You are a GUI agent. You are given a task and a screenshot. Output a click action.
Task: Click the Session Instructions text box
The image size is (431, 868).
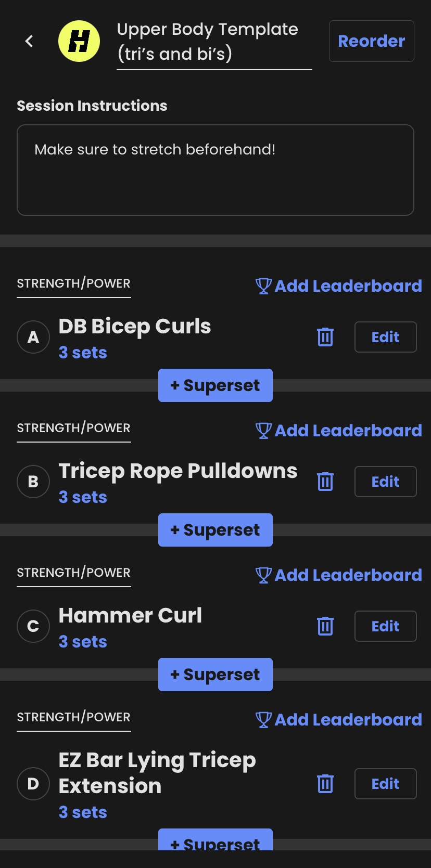click(215, 170)
